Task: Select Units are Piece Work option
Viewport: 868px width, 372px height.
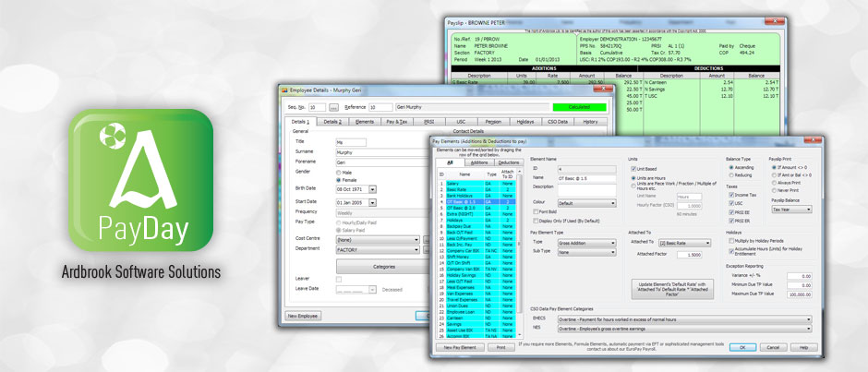Action: [x=633, y=186]
